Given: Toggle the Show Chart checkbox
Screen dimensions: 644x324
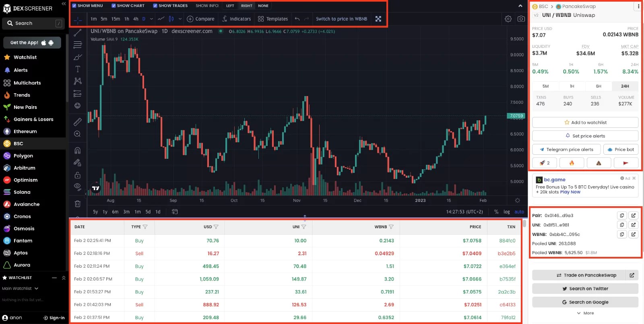Looking at the screenshot, I should (114, 6).
